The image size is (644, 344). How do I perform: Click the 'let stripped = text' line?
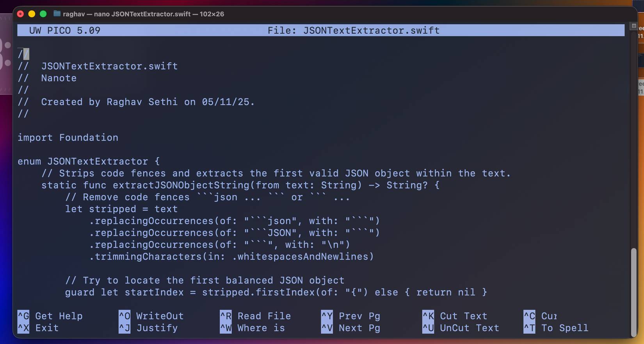coord(121,209)
